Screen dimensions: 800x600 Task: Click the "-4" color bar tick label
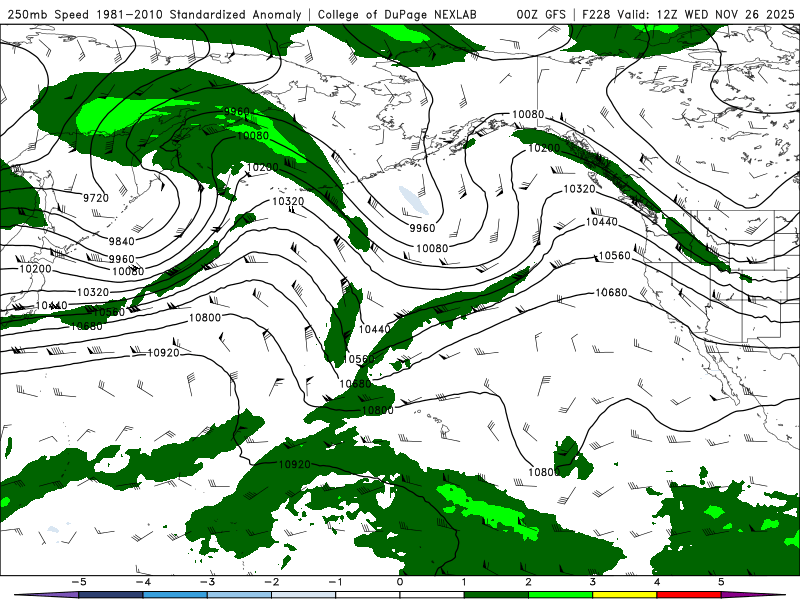click(x=143, y=582)
